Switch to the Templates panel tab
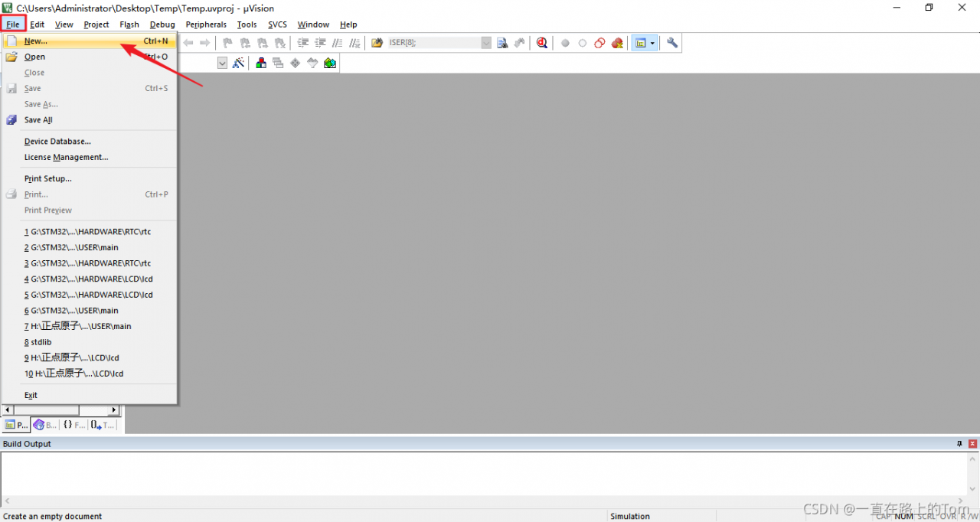The height and width of the screenshot is (522, 980). (103, 425)
